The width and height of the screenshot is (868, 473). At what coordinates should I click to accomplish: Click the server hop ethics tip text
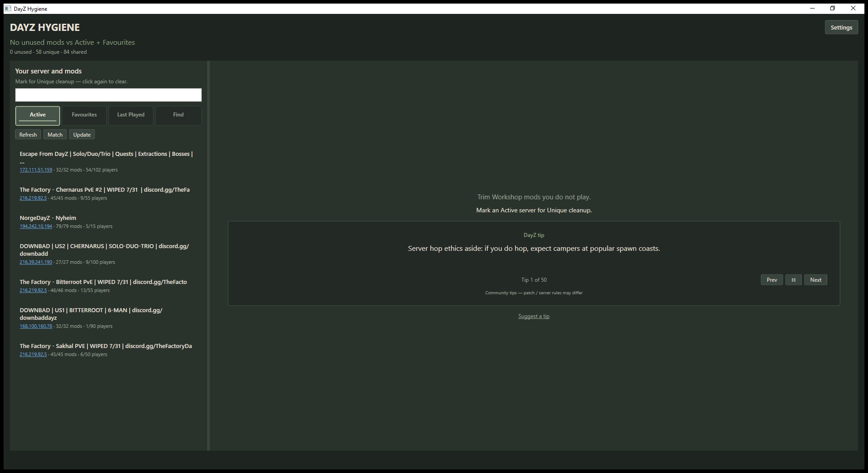[534, 249]
